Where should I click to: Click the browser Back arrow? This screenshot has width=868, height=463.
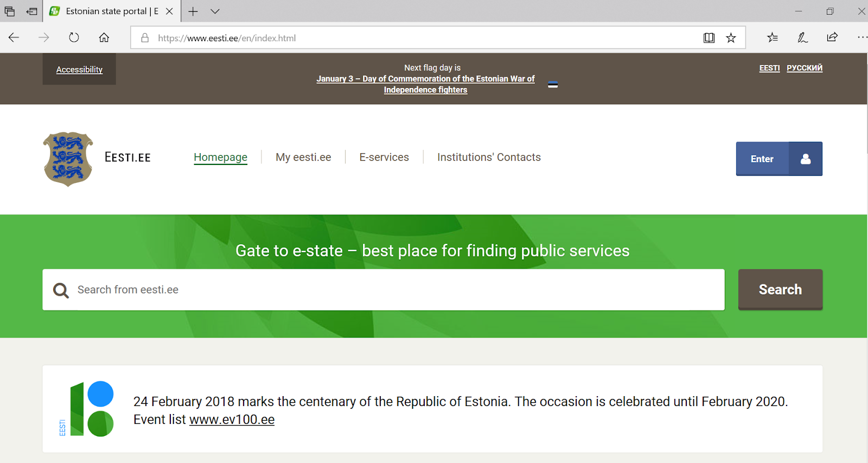14,37
